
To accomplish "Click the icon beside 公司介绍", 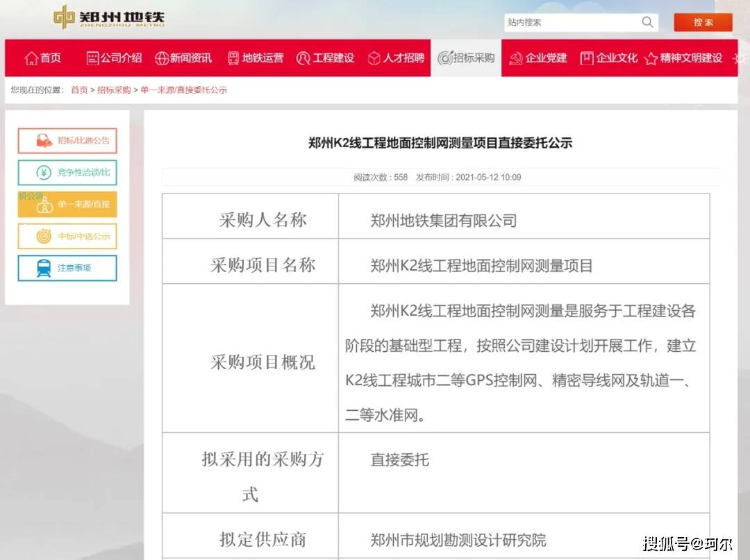I will 92,58.
